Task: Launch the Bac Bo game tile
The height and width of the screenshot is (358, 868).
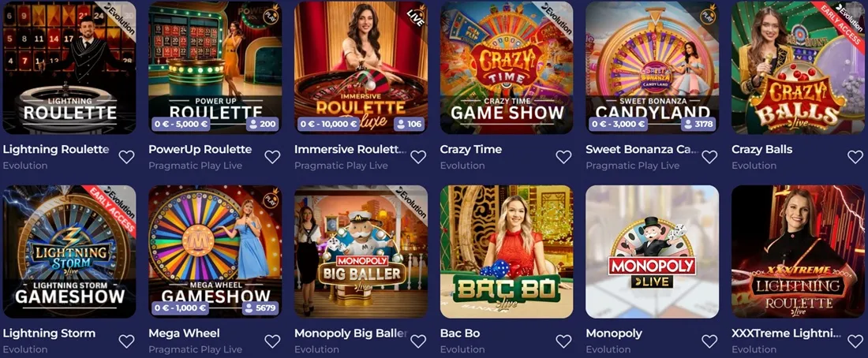Action: (507, 252)
